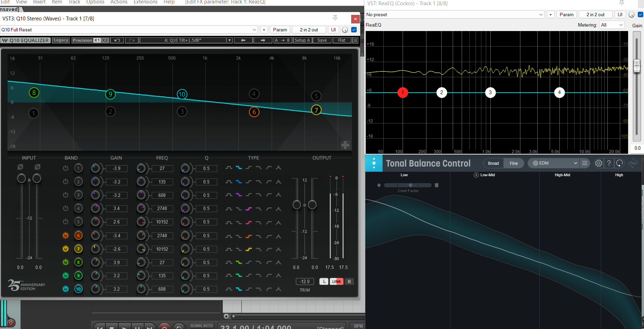The image size is (644, 329).
Task: Disable band 6 orange power button
Action: pos(66,235)
